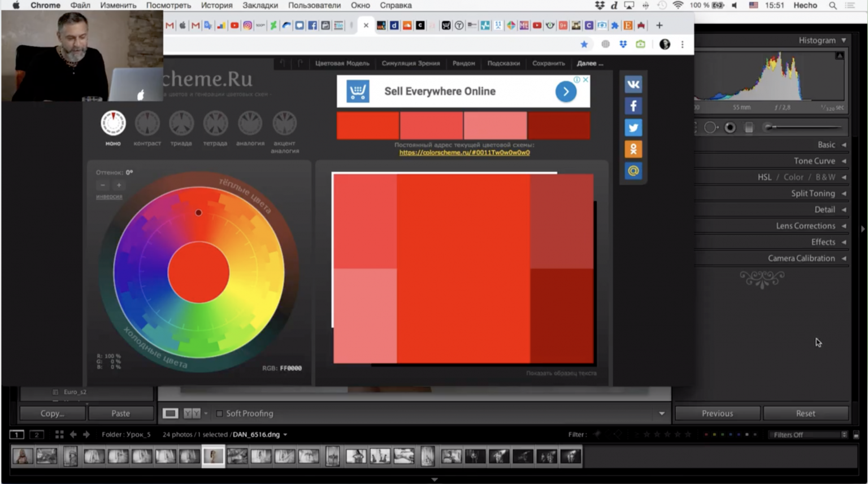868x484 pixels.
Task: Select the "триада" color scheme mode icon
Action: [181, 124]
